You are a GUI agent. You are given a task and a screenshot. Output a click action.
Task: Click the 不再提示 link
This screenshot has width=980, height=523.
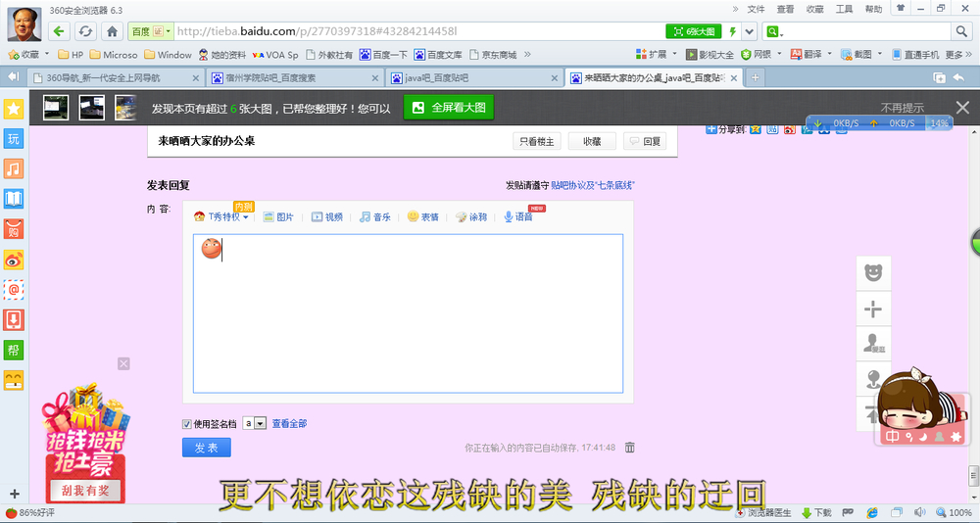click(902, 108)
